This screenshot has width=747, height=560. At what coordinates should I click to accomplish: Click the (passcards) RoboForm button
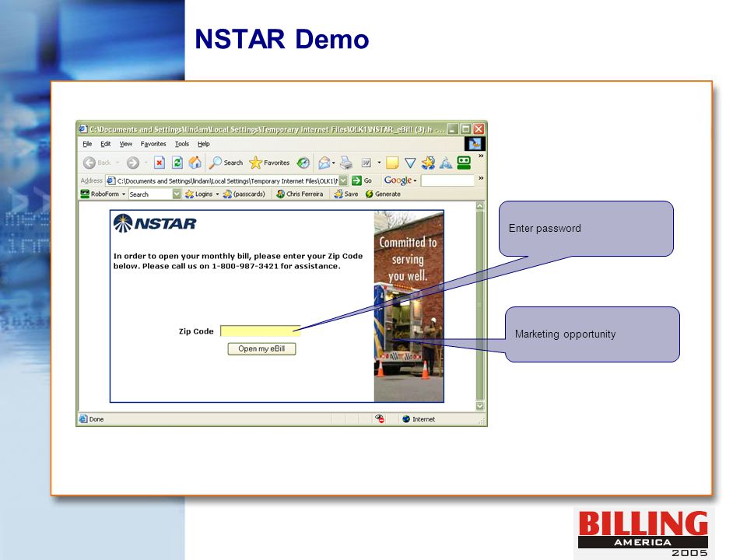[x=244, y=194]
